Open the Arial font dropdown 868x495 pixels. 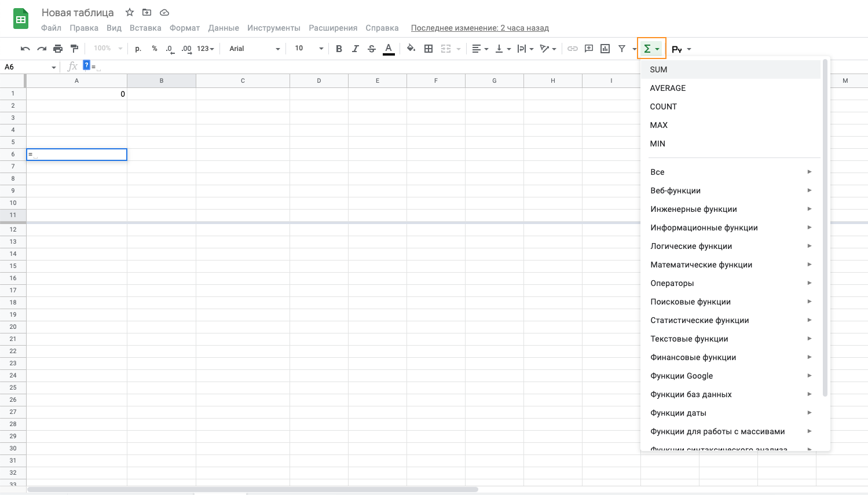pyautogui.click(x=254, y=49)
